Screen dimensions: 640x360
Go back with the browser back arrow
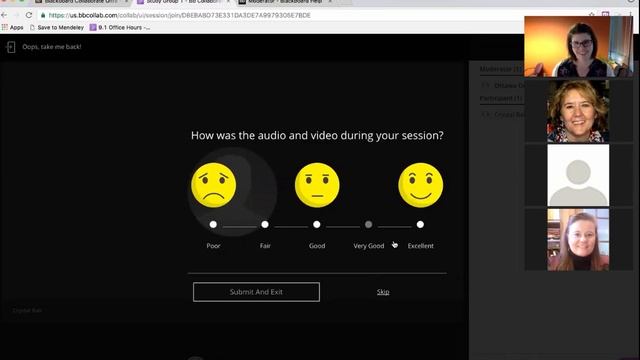click(4, 15)
